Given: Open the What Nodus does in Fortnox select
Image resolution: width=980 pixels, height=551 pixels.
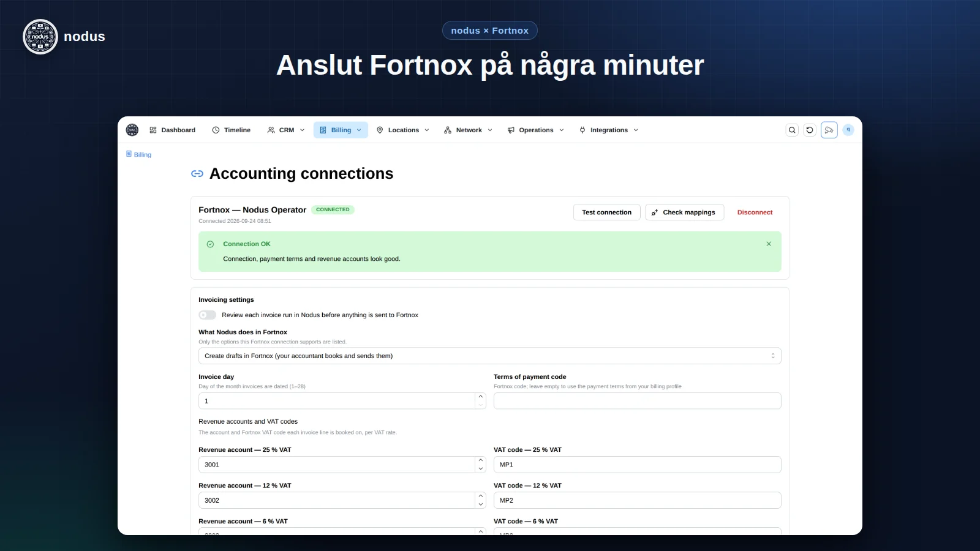Looking at the screenshot, I should 490,356.
